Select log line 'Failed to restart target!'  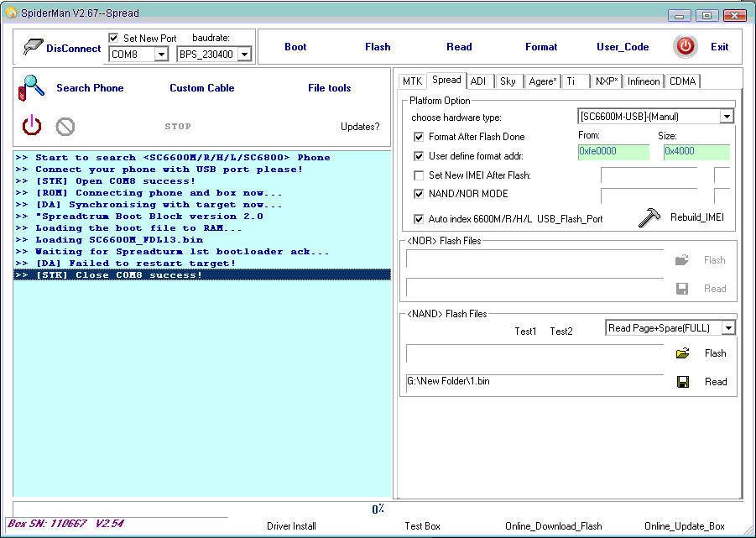202,264
